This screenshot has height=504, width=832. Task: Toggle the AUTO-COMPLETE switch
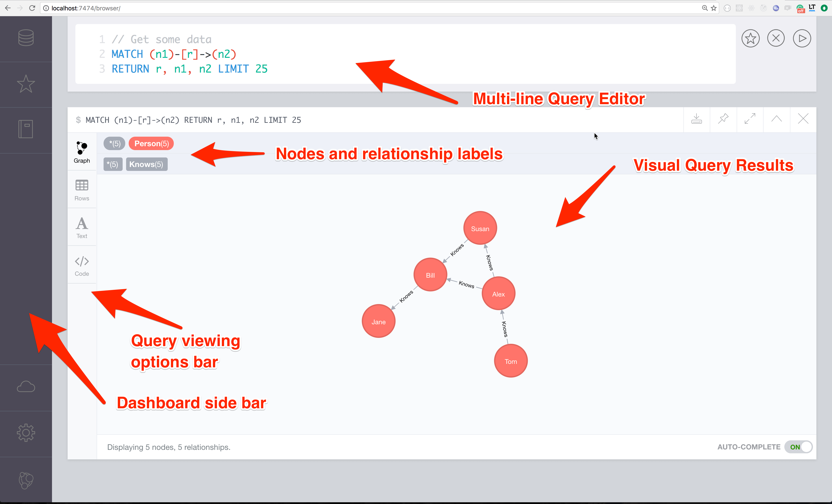point(799,447)
